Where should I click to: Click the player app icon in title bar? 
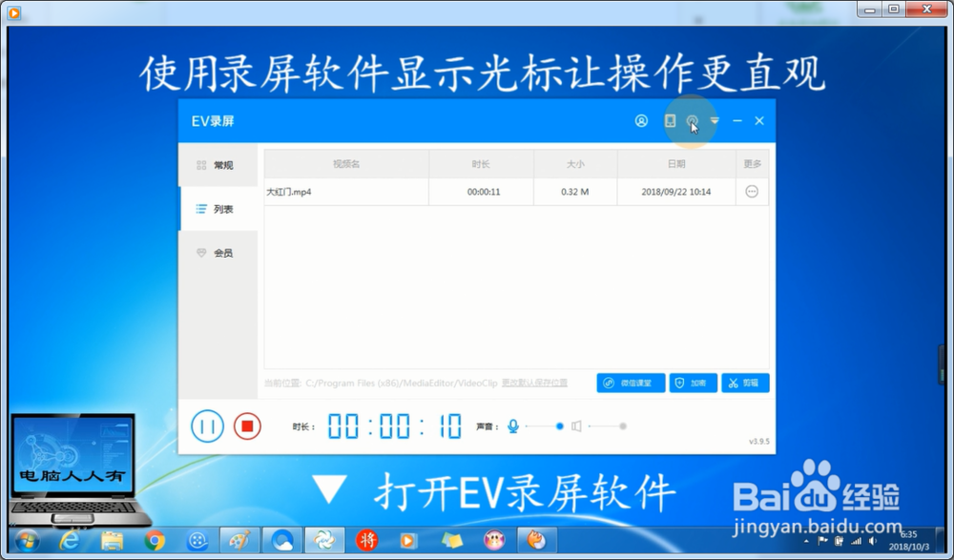pos(13,12)
